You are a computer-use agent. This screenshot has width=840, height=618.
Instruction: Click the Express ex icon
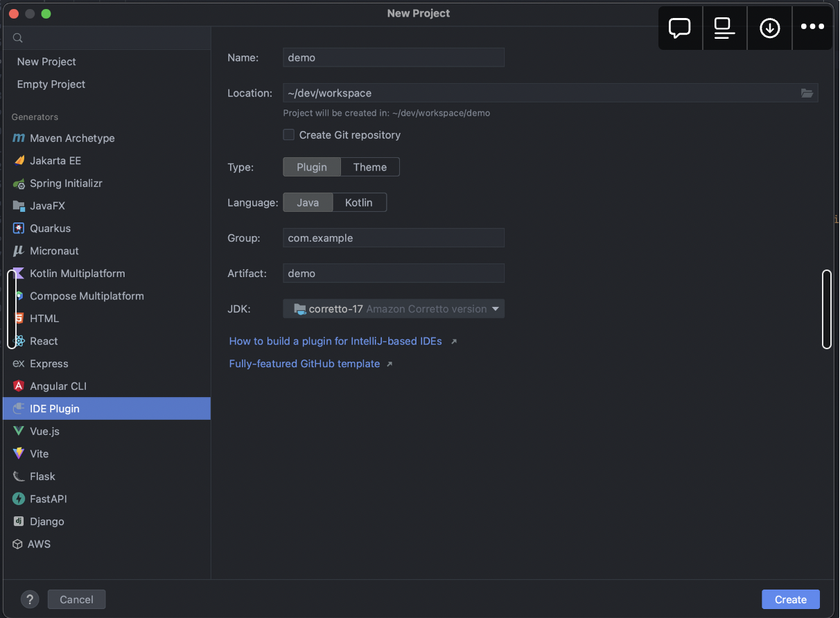19,364
